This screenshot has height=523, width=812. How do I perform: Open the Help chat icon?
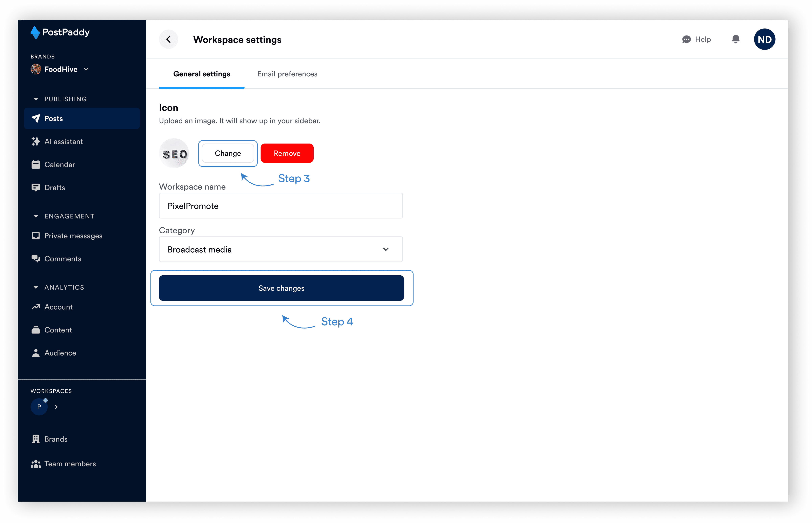coord(686,39)
